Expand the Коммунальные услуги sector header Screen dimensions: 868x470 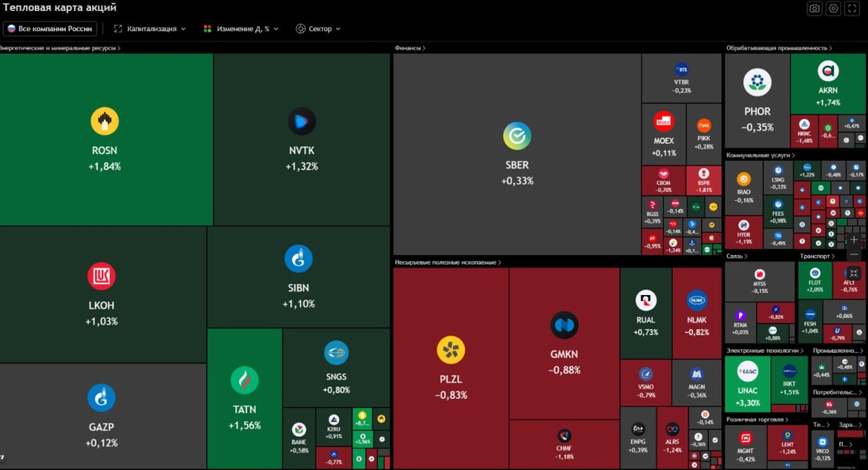pyautogui.click(x=760, y=155)
